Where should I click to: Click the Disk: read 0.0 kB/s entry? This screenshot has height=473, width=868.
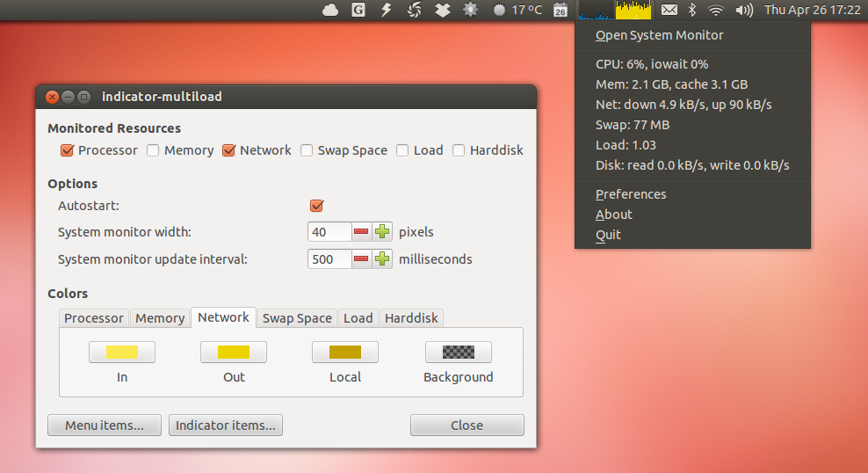[692, 165]
